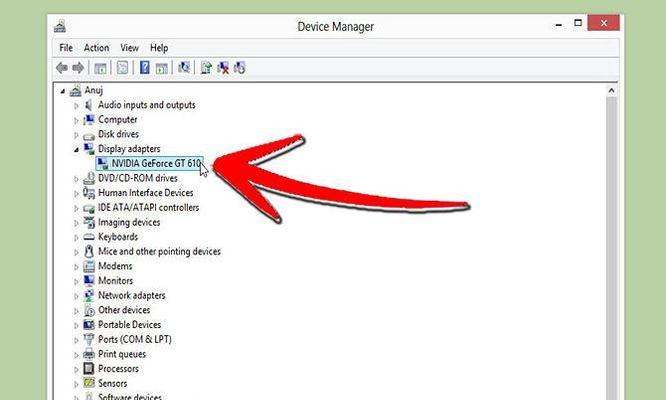Screen dimensions: 666x400
Task: Click the Anuj computer root icon
Action: coord(76,90)
